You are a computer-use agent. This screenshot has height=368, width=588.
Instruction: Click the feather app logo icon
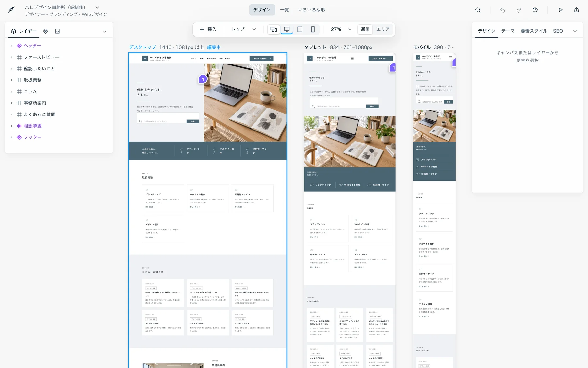(x=11, y=10)
